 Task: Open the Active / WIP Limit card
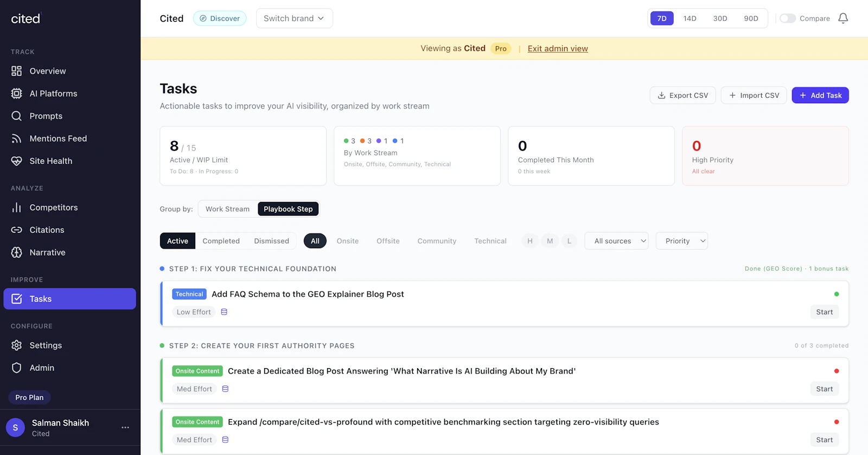(243, 156)
